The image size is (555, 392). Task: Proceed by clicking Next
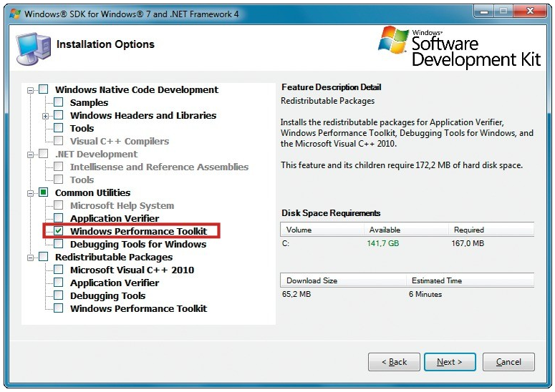click(450, 362)
